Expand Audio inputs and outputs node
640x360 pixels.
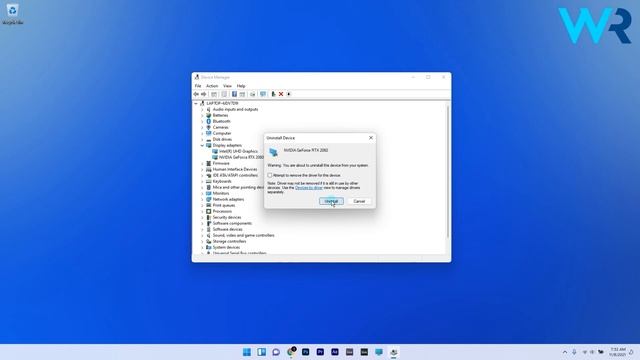(202, 109)
